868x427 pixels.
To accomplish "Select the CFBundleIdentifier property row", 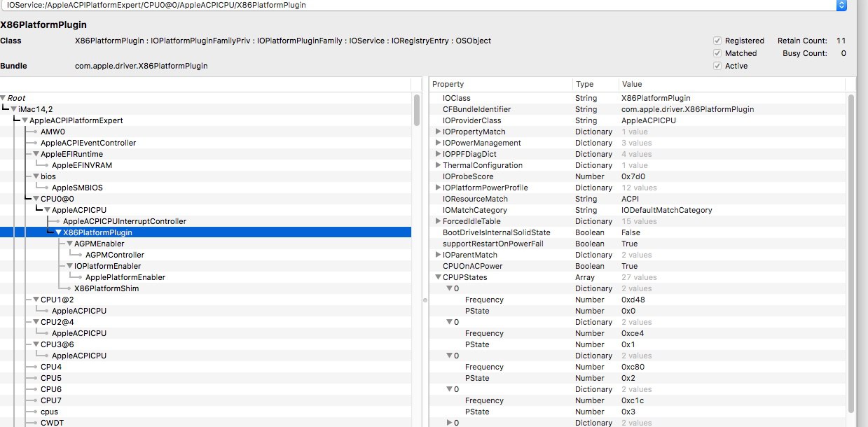I will (638, 109).
